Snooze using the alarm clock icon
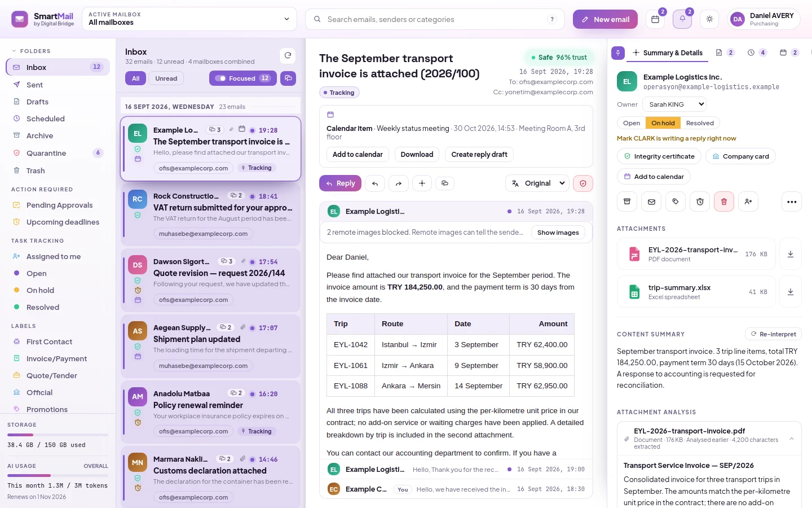812x508 pixels. pos(700,202)
